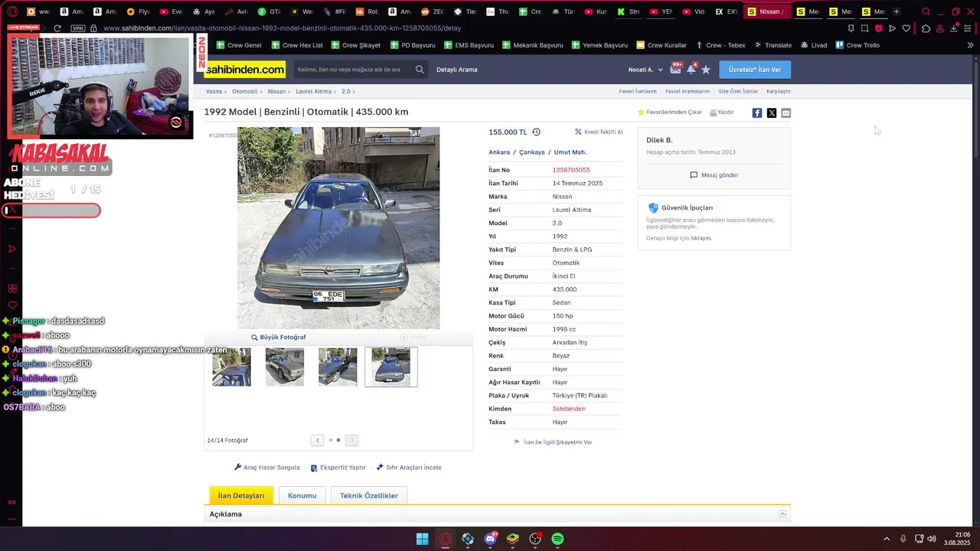980x551 pixels.
Task: Open the browser snapshot tool icon
Action: coord(864,28)
